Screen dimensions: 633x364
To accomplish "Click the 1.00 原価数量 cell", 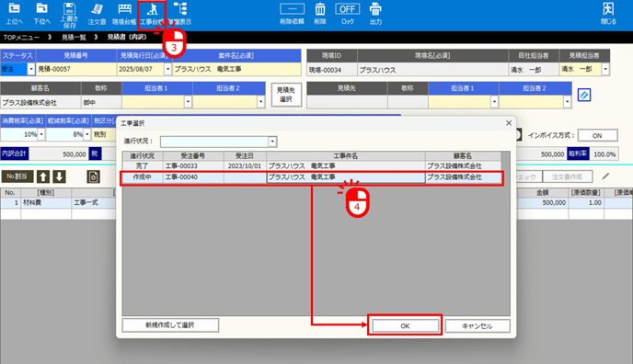I will click(586, 203).
